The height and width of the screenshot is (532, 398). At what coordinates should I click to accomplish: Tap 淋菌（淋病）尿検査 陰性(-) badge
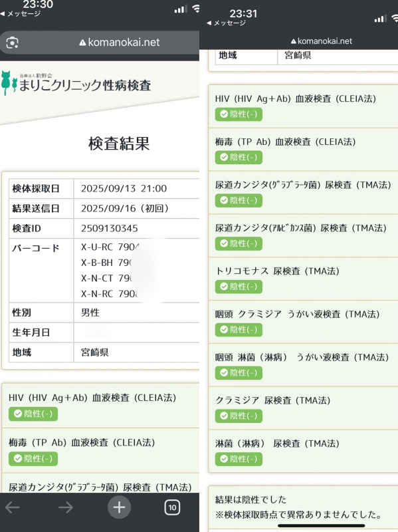239,459
